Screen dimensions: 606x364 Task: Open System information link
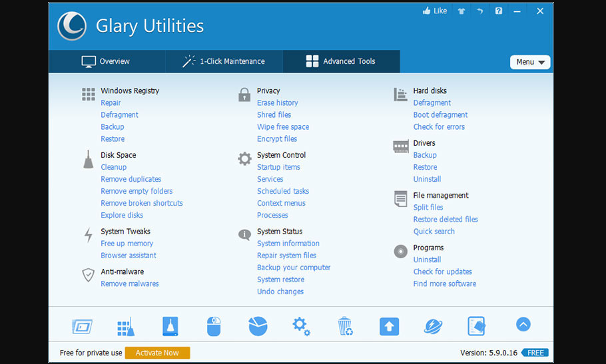coord(288,244)
